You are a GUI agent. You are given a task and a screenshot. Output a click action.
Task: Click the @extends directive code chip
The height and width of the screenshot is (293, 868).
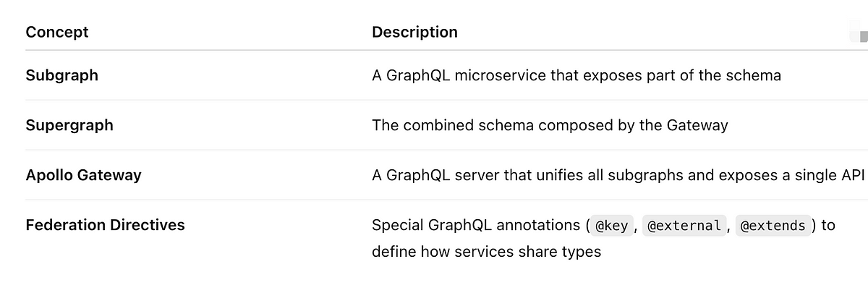[772, 226]
